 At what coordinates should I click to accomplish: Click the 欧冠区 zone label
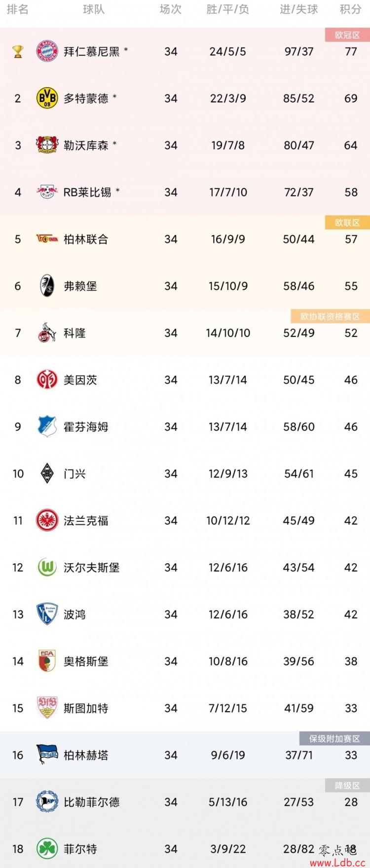pyautogui.click(x=347, y=35)
